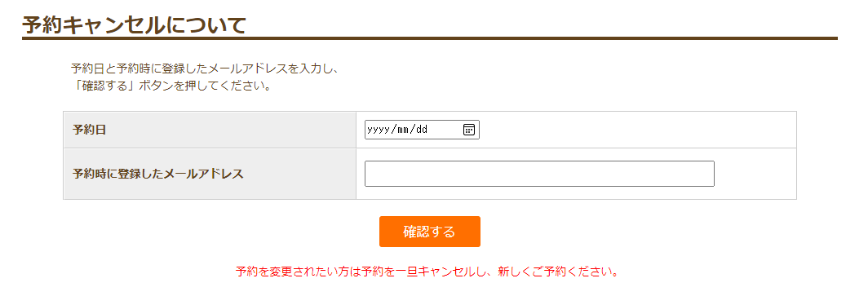Select the yyyy year part of date
The height and width of the screenshot is (296, 868).
point(378,130)
